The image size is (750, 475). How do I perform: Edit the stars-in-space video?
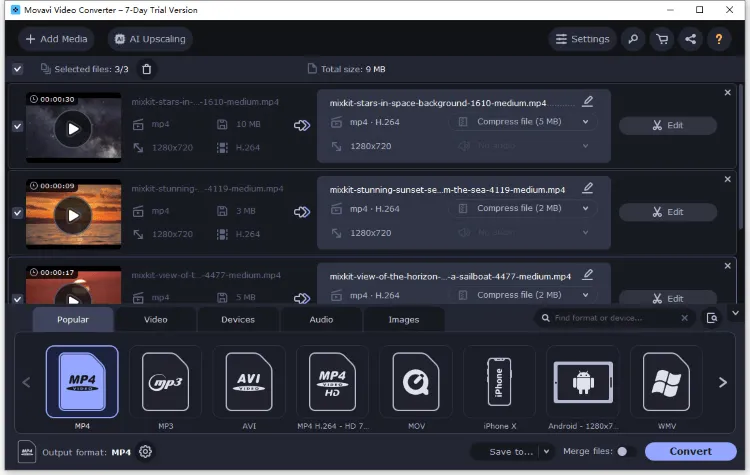pyautogui.click(x=668, y=125)
